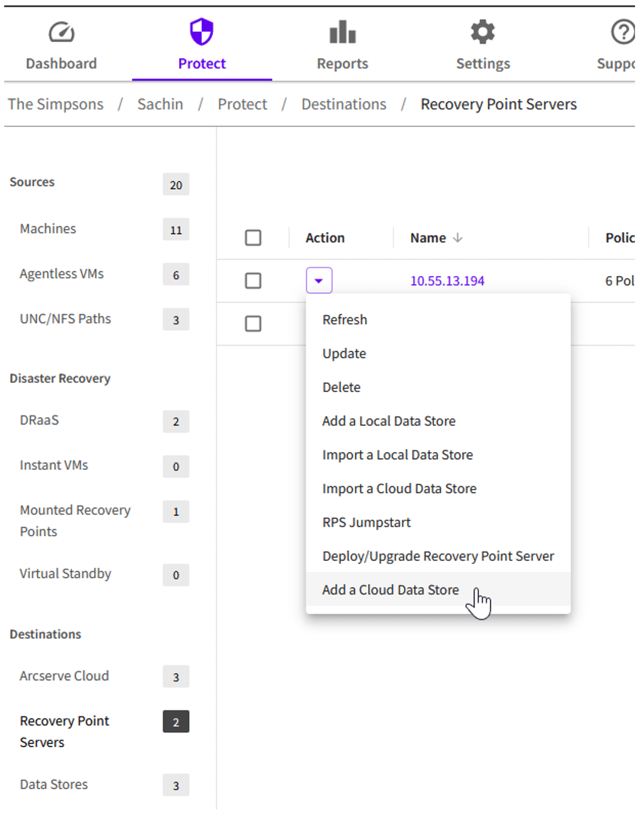
Task: Open the Support question mark icon
Action: tap(622, 32)
